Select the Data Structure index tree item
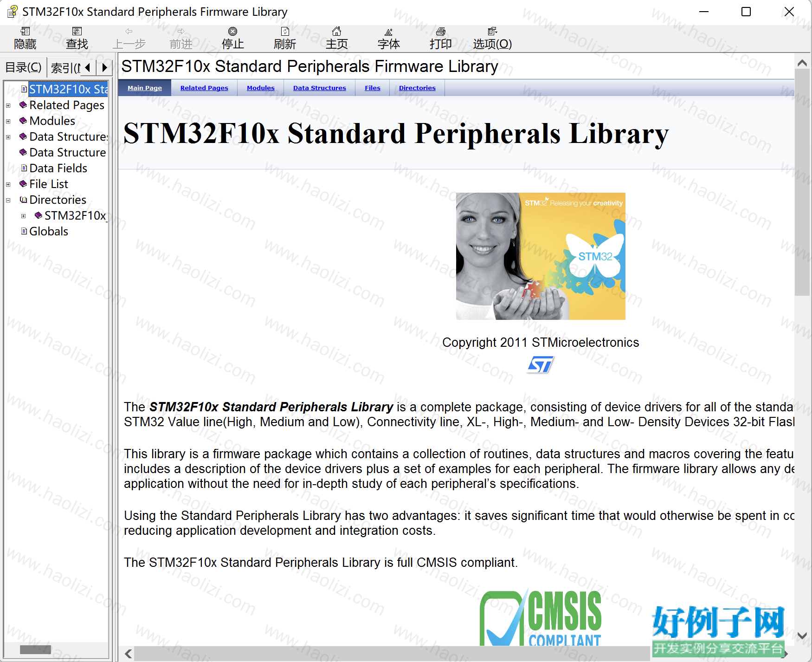The width and height of the screenshot is (812, 662). (68, 152)
